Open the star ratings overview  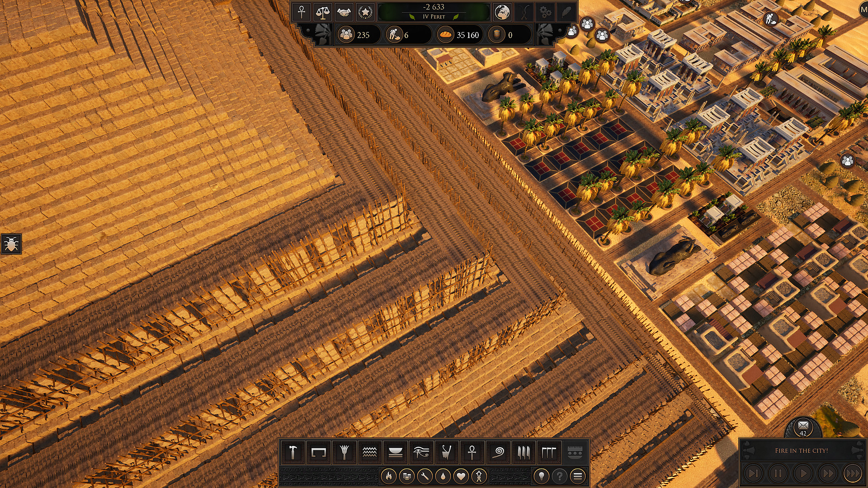click(365, 13)
